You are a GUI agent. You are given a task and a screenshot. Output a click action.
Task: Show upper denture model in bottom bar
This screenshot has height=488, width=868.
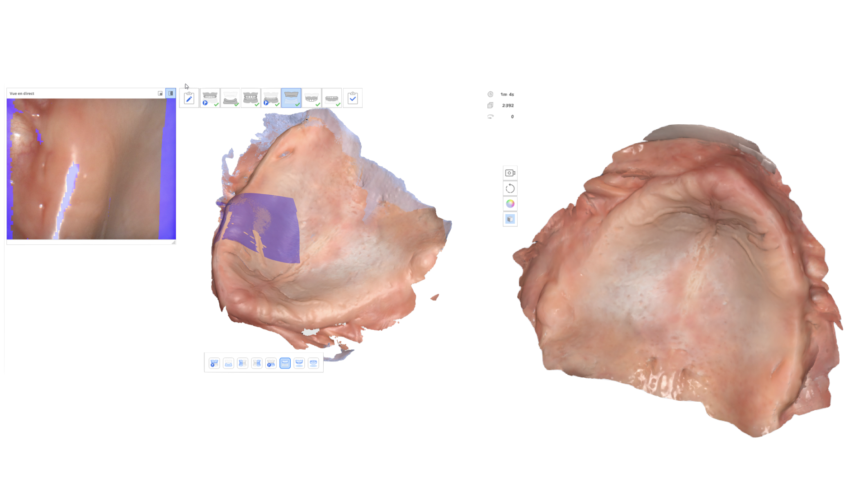click(x=299, y=363)
